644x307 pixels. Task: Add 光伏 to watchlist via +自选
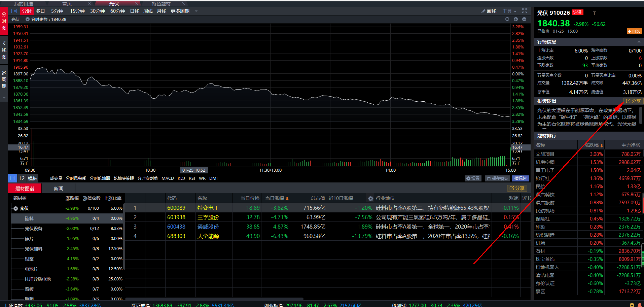pos(634,31)
